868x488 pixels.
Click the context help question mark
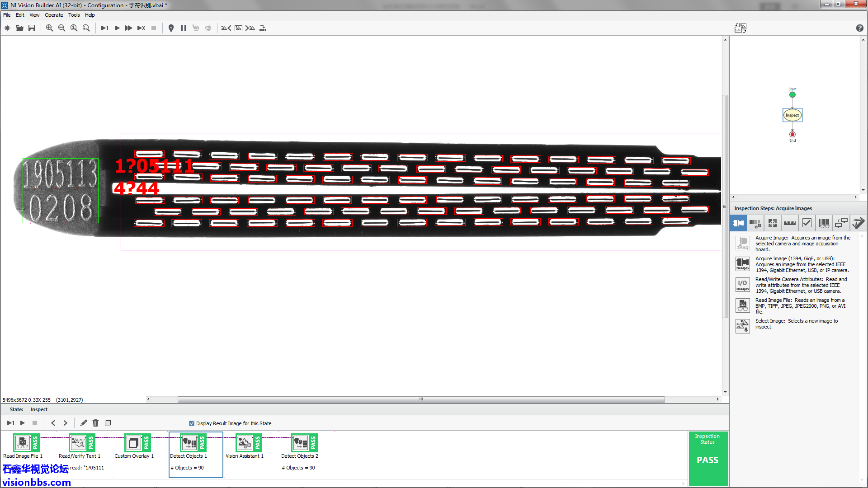pos(859,28)
